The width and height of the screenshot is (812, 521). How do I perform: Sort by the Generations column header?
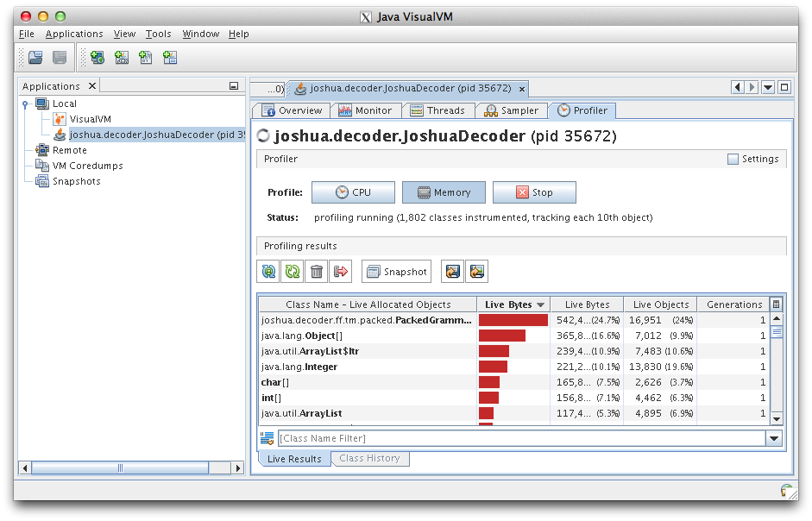click(733, 304)
